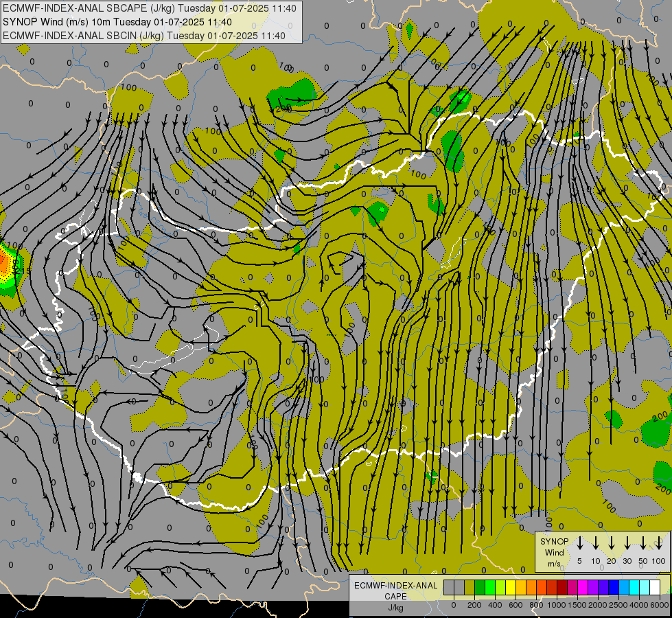Image resolution: width=672 pixels, height=618 pixels.
Task: Click the 600 tick value on CAPE scale
Action: click(x=515, y=605)
